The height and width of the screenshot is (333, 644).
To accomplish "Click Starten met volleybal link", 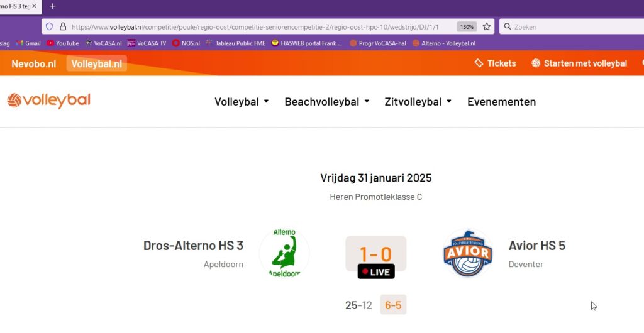I will (x=579, y=63).
